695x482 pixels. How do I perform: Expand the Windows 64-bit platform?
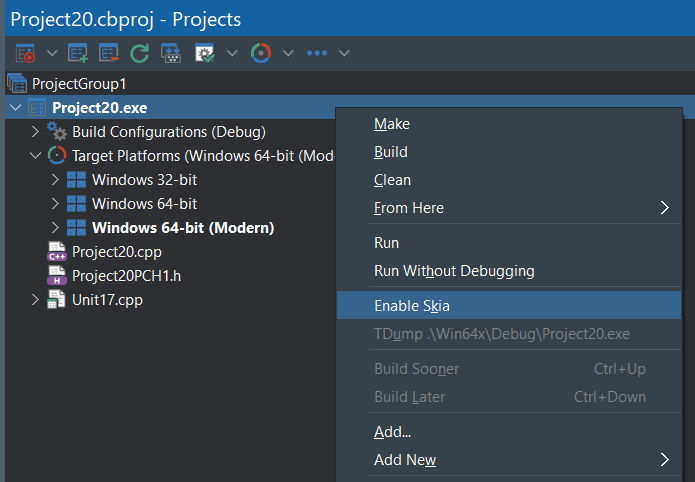(55, 204)
